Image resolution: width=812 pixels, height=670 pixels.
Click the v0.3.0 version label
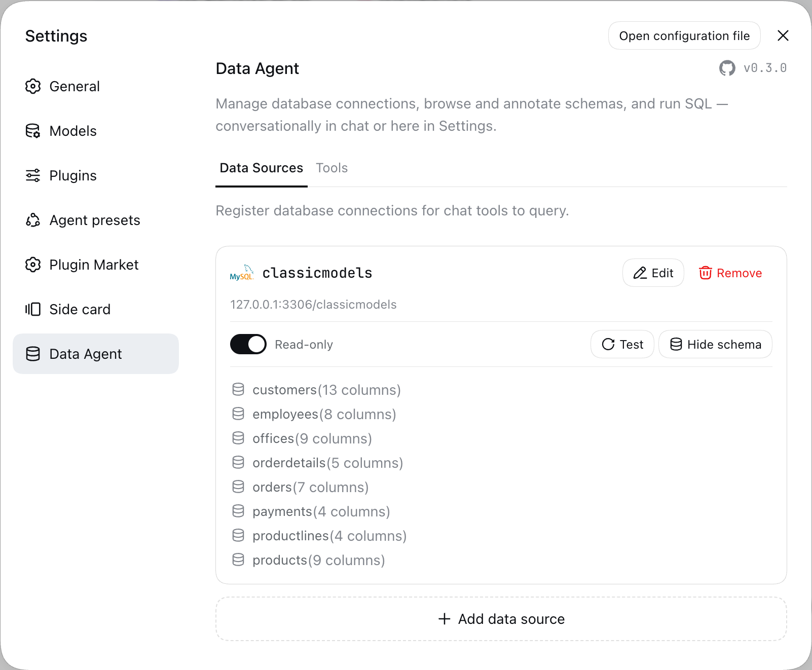tap(765, 68)
